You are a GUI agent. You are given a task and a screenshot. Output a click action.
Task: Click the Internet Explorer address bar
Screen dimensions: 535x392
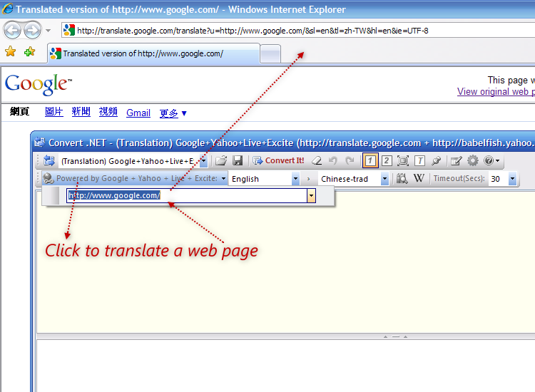299,31
